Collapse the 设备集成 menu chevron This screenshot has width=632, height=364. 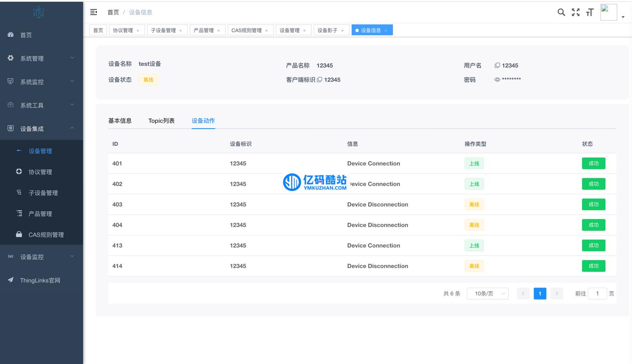tap(72, 128)
